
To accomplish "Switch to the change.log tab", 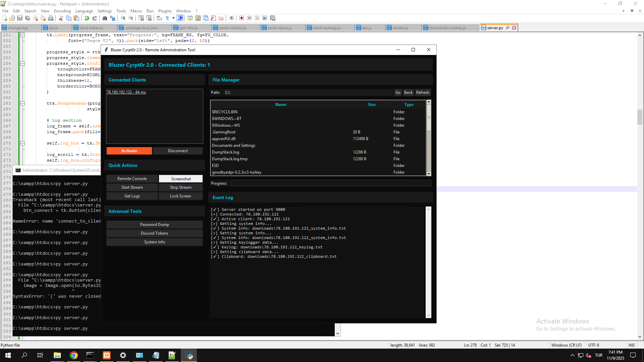I will (x=17, y=28).
